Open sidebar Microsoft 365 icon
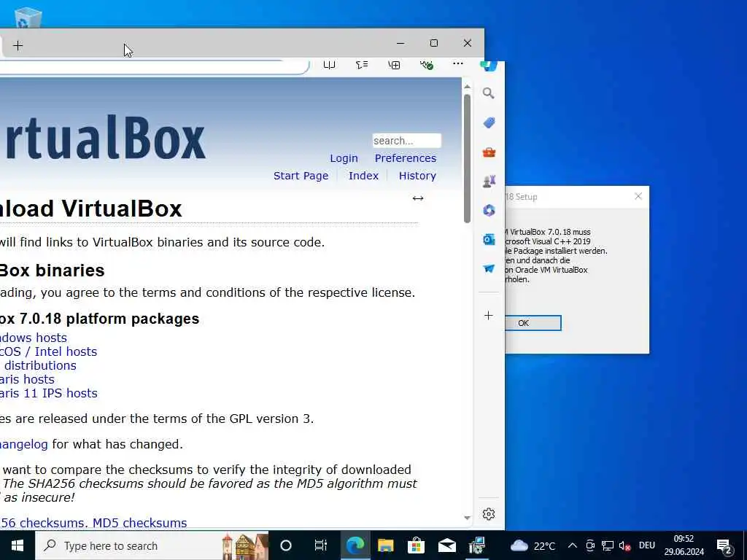 coord(489,210)
